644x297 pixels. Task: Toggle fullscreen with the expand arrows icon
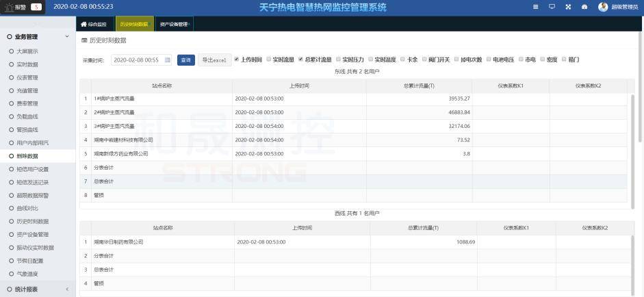tap(569, 7)
